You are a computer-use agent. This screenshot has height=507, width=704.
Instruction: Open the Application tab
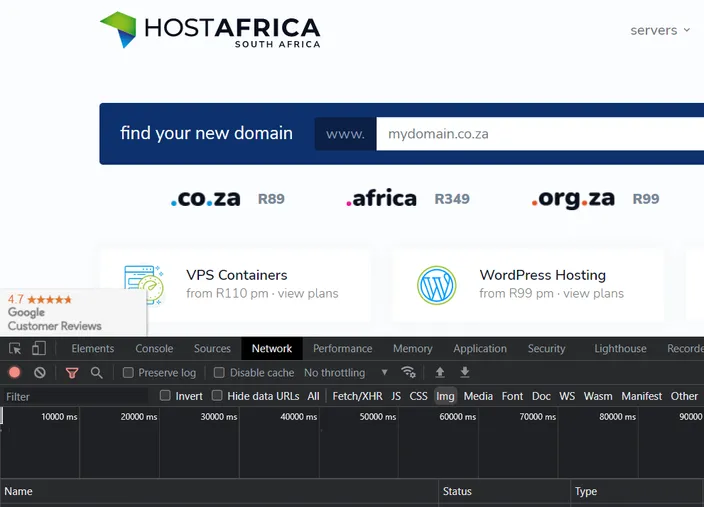click(480, 348)
